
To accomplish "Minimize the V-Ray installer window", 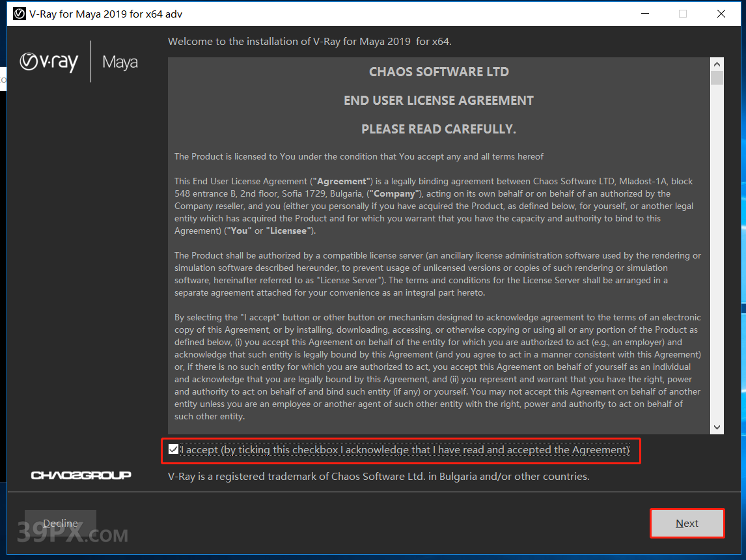I will tap(645, 14).
